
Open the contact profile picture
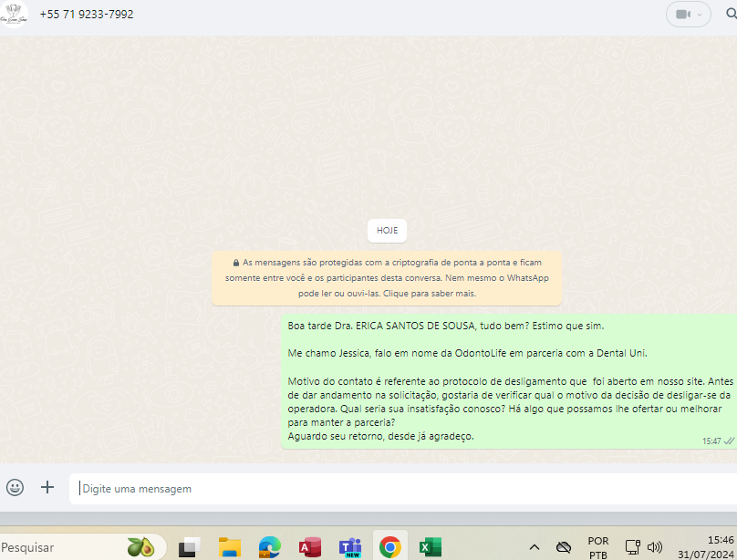13,14
